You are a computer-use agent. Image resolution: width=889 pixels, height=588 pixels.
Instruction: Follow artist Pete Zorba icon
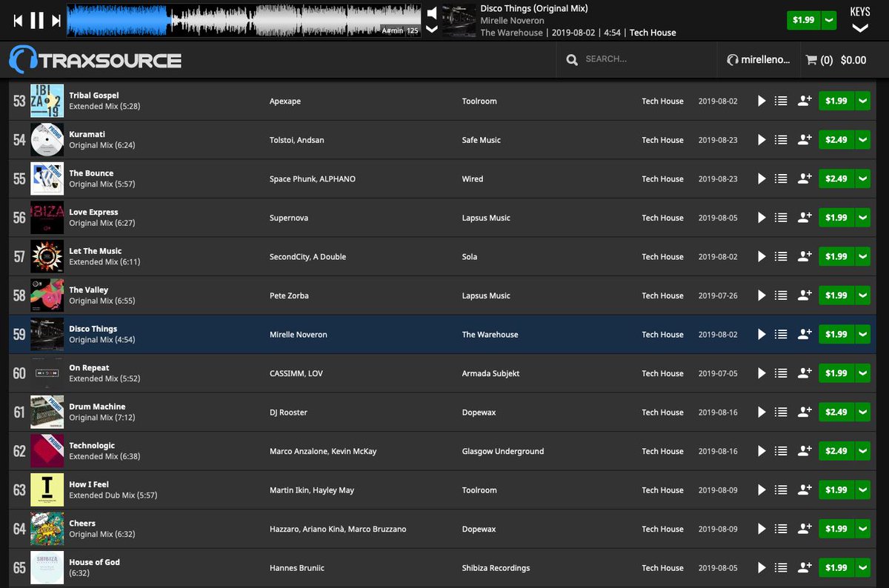[x=805, y=295]
